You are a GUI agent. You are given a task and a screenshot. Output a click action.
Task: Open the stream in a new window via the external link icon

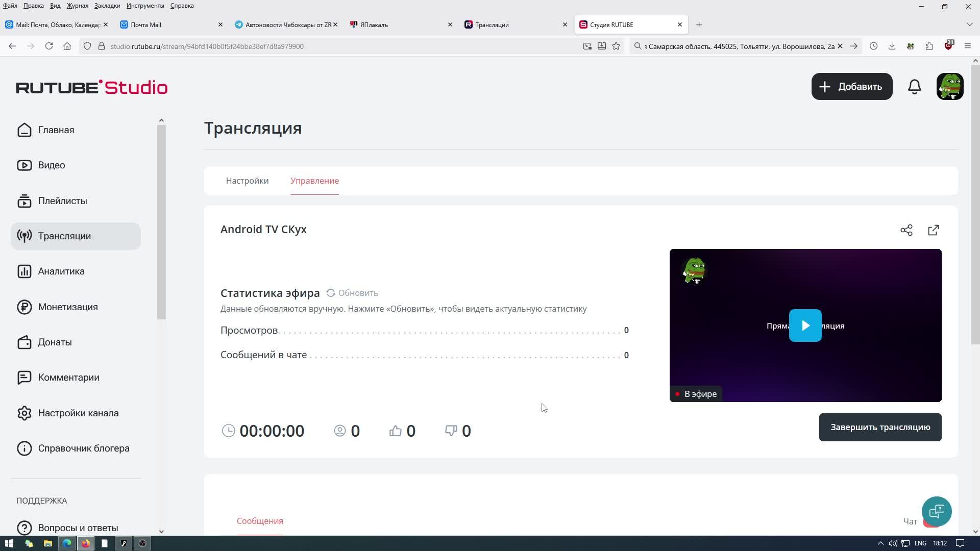tap(933, 230)
